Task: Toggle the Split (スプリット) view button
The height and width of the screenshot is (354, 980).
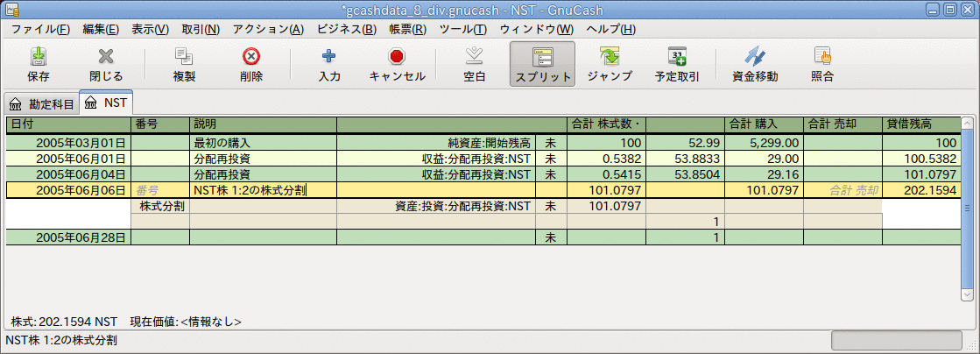Action: [542, 64]
